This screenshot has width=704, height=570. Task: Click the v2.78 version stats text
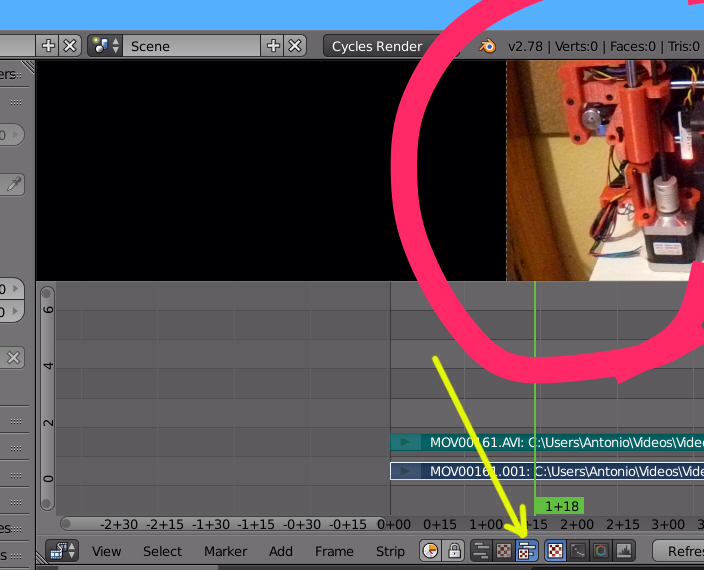525,46
